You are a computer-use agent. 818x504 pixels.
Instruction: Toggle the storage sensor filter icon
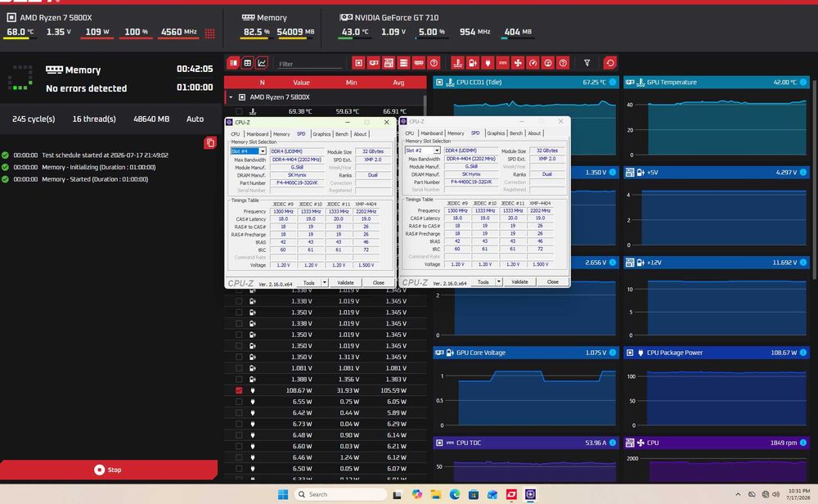point(403,63)
